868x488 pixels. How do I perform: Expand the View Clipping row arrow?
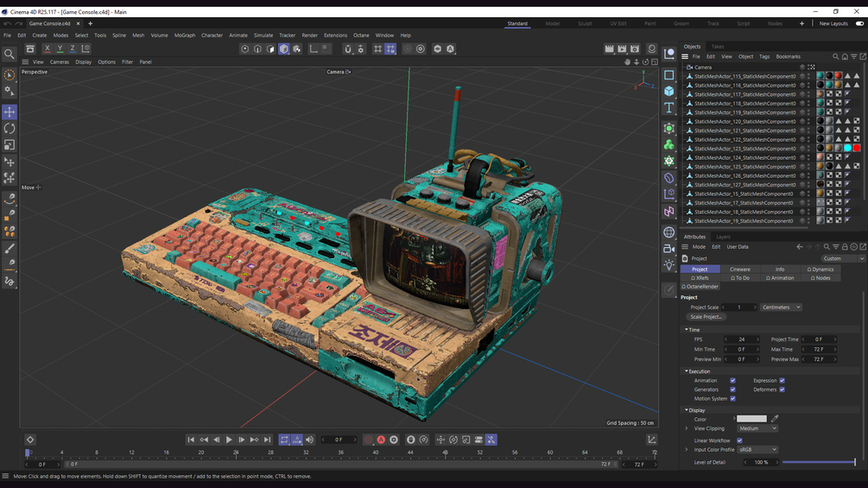[x=687, y=428]
